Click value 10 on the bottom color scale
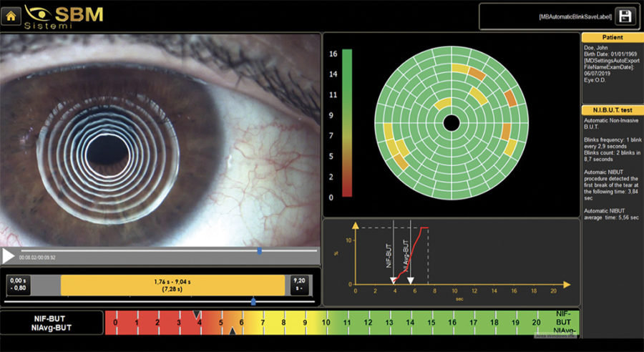Image resolution: width=644 pixels, height=352 pixels. (x=326, y=323)
